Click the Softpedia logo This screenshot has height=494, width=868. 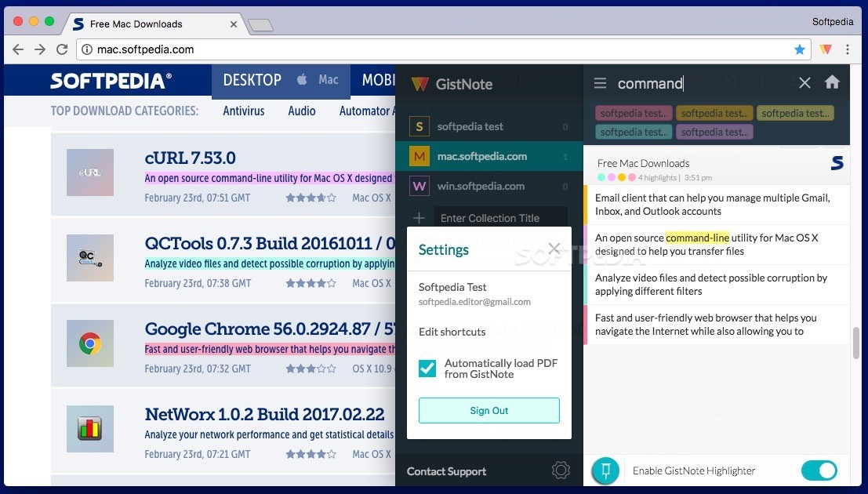(x=111, y=81)
